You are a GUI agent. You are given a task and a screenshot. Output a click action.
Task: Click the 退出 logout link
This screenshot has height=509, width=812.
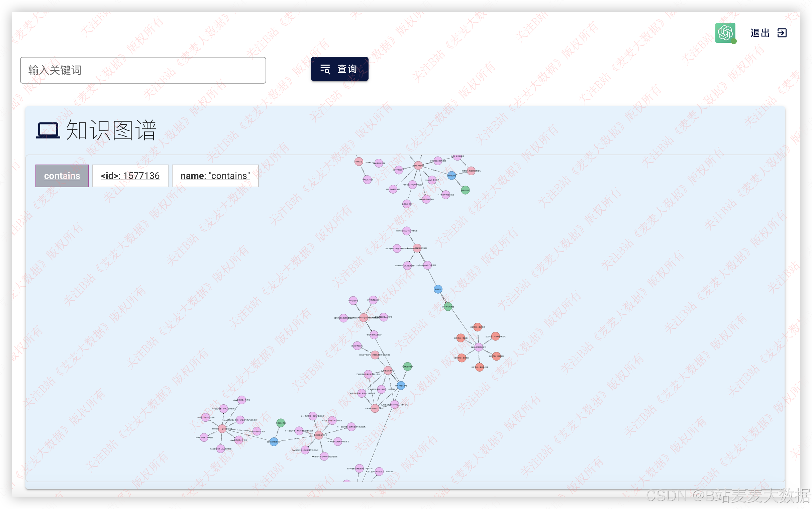pos(760,33)
